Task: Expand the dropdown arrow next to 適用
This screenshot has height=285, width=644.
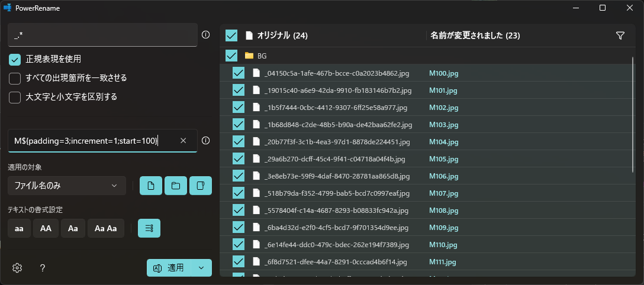Action: tap(202, 268)
